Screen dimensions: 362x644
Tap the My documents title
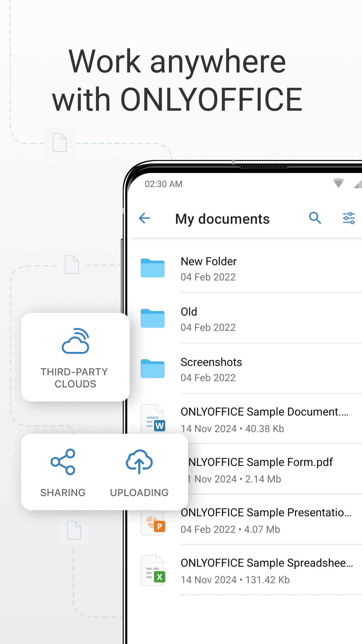coord(222,219)
